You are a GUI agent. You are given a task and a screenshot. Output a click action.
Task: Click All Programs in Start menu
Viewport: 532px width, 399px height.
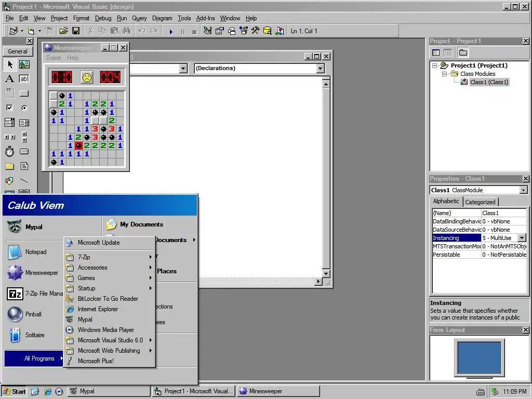coord(34,358)
